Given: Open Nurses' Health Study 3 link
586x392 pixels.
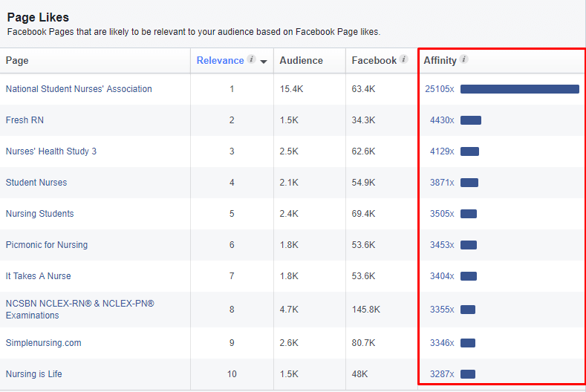Looking at the screenshot, I should (51, 151).
